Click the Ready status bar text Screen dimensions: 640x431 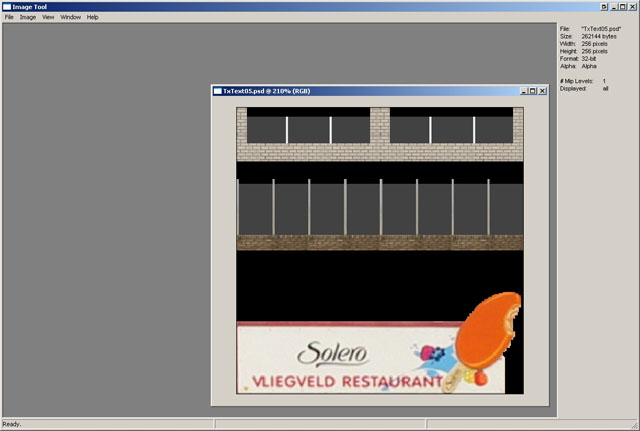click(13, 424)
